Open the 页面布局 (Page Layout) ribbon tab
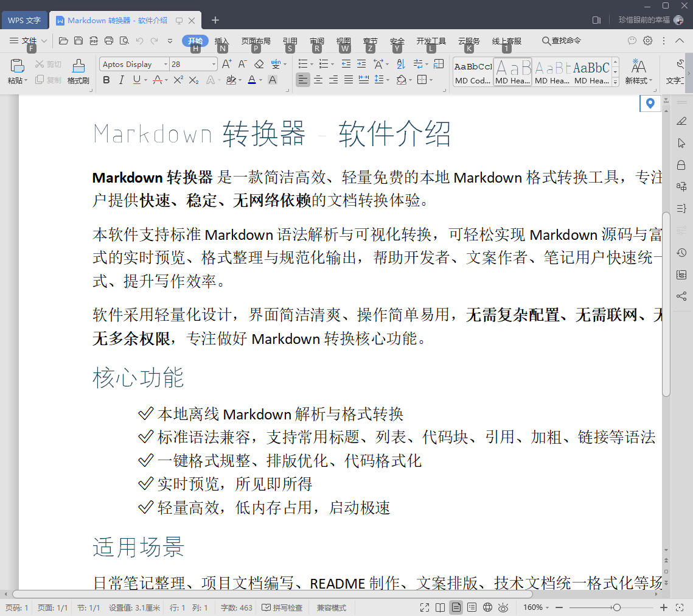Image resolution: width=693 pixels, height=616 pixels. [256, 41]
